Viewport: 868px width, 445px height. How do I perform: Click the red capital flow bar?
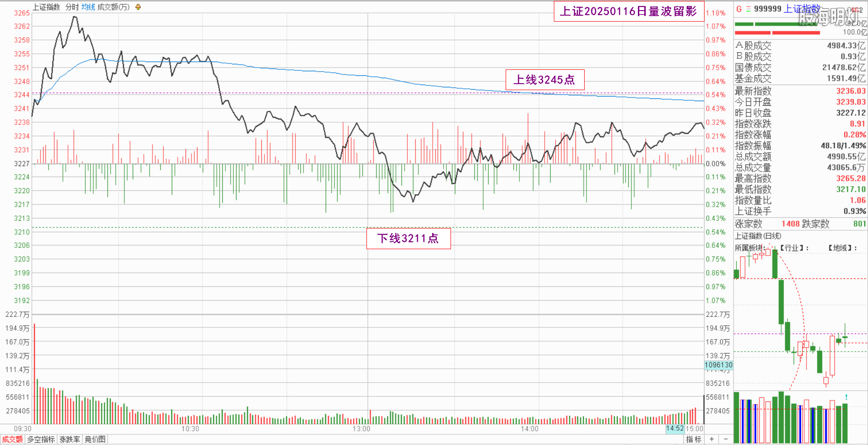tap(777, 33)
